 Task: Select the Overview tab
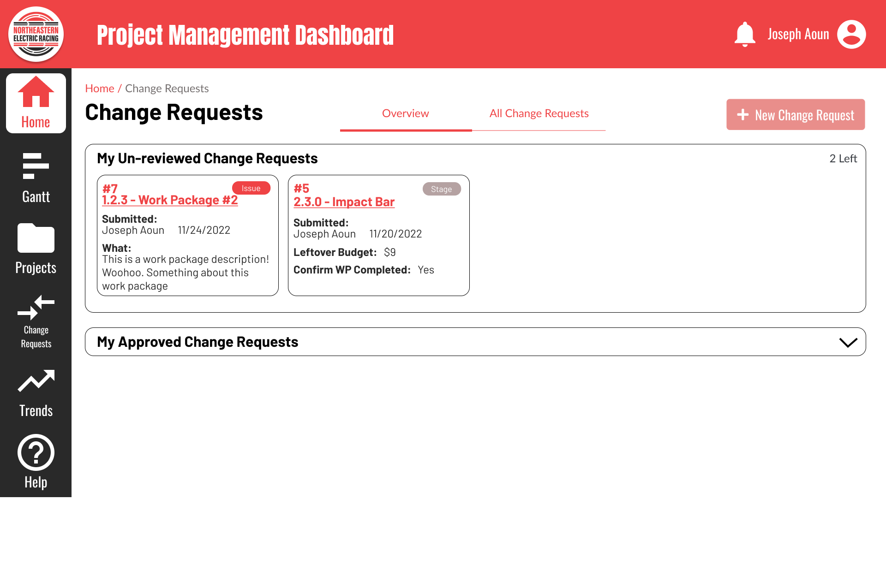[406, 113]
